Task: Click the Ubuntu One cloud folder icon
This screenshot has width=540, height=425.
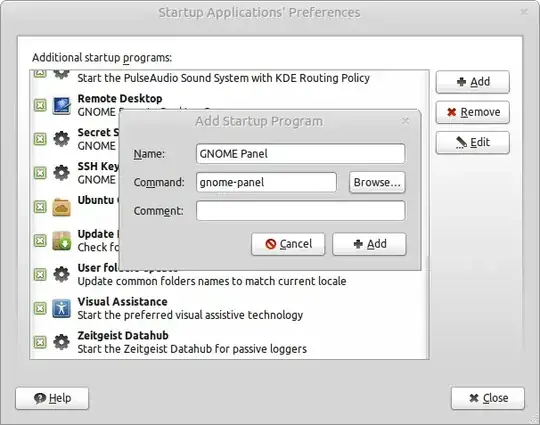Action: pos(62,207)
